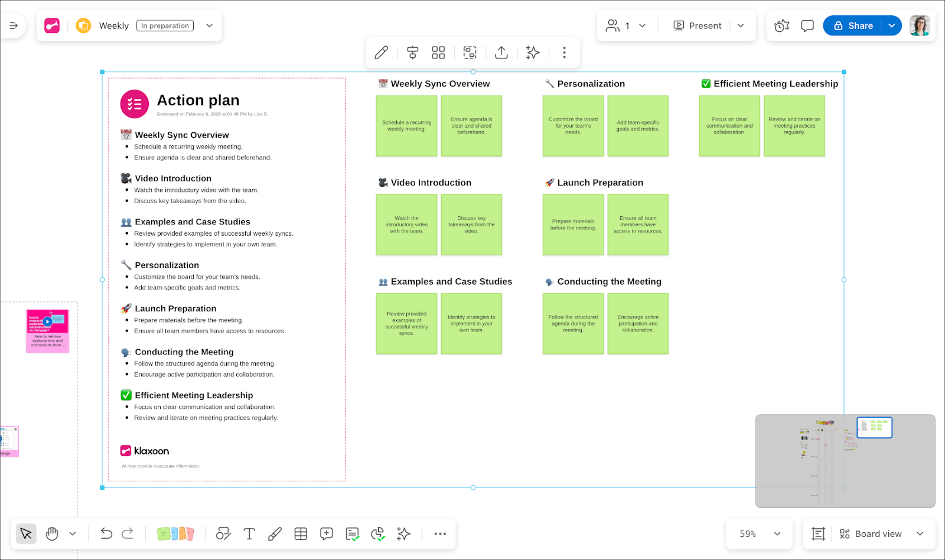The height and width of the screenshot is (560, 945).
Task: Open the timer icon in top bar
Action: tap(781, 26)
